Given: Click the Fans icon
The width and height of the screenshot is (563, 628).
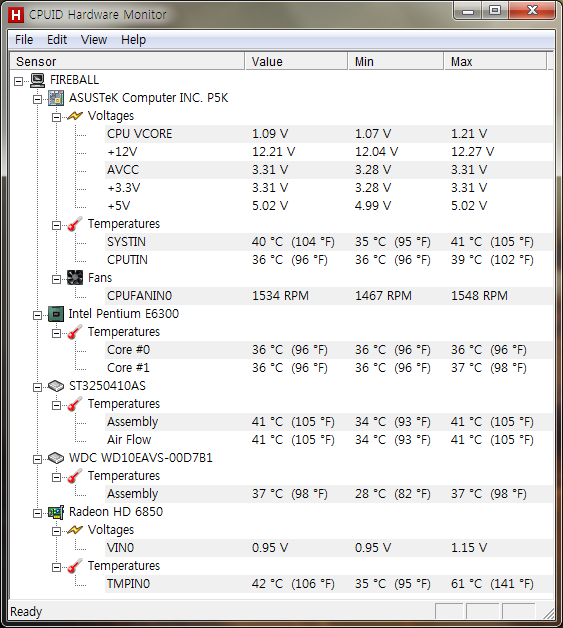Looking at the screenshot, I should click(x=75, y=278).
